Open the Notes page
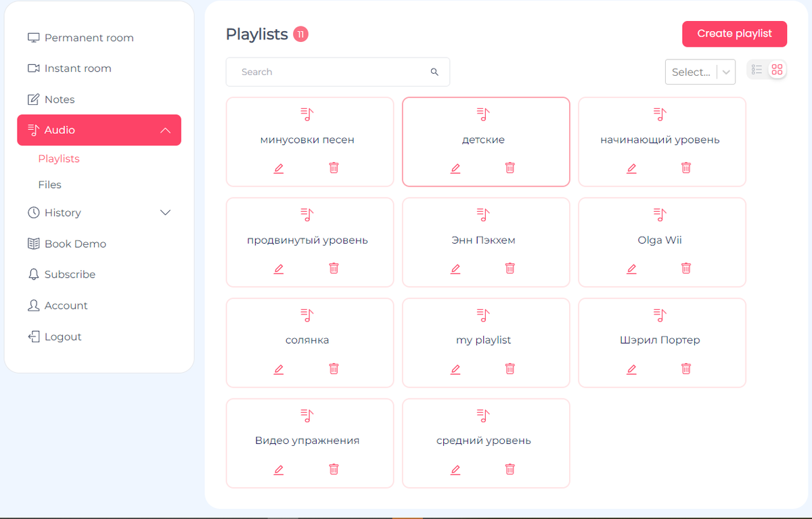The width and height of the screenshot is (812, 519). 60,99
